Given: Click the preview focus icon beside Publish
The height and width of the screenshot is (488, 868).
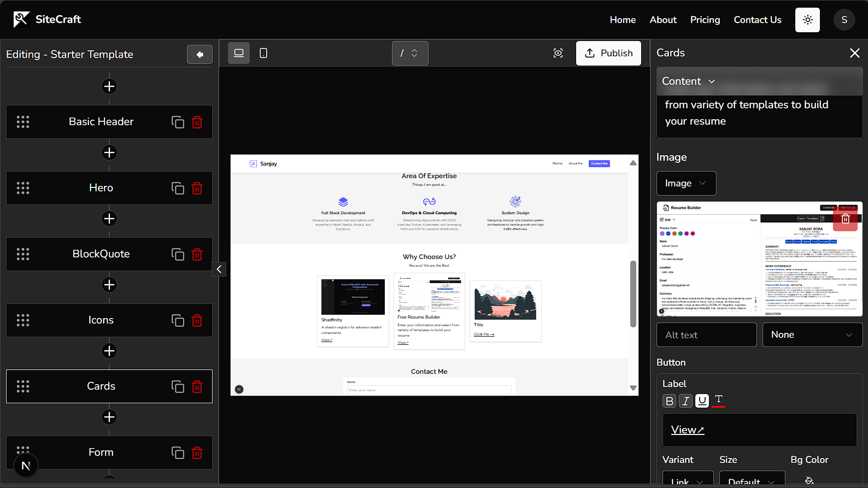Looking at the screenshot, I should [x=558, y=53].
